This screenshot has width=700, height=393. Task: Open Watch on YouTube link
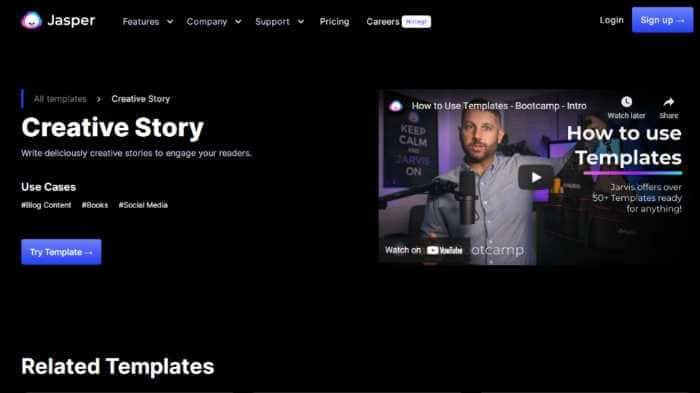424,251
